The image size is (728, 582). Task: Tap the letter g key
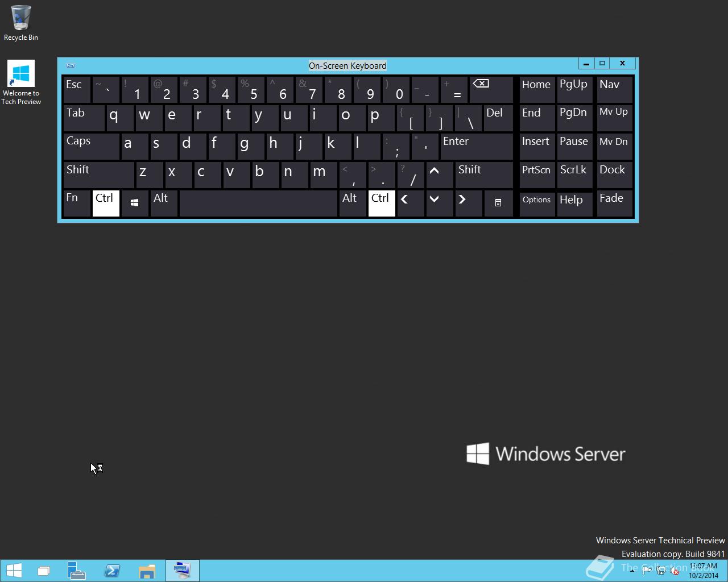click(x=251, y=147)
